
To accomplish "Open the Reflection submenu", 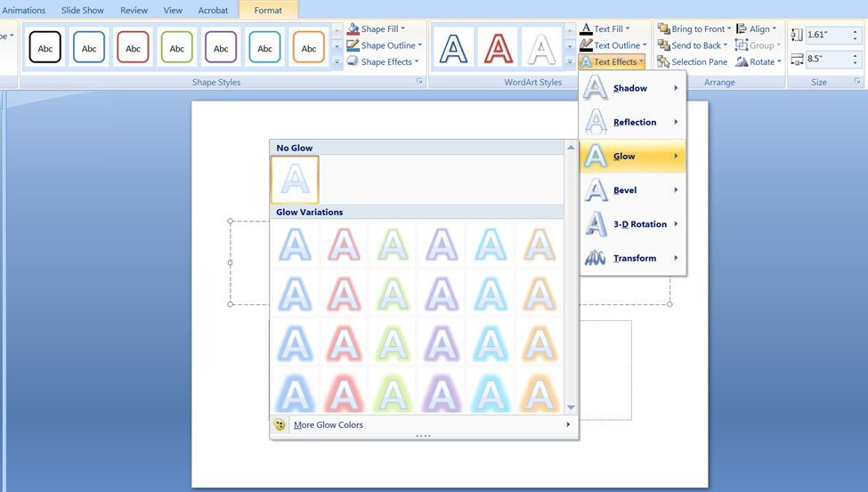I will tap(632, 122).
